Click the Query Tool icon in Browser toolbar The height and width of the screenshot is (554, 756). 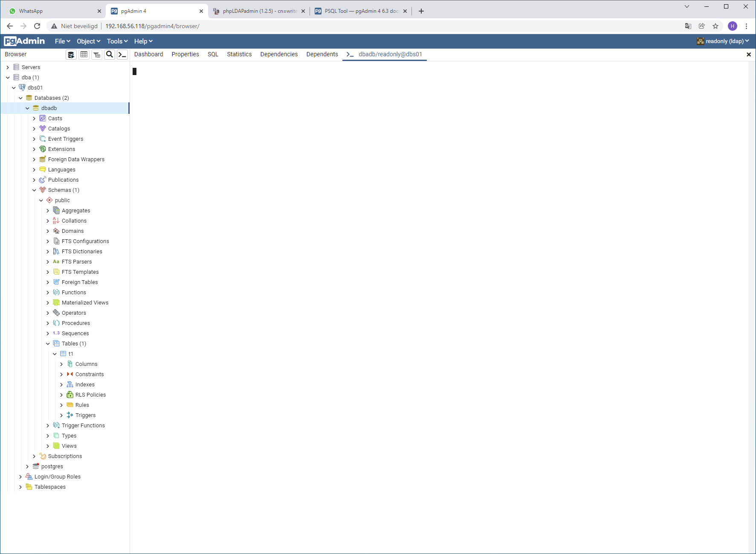click(x=71, y=55)
